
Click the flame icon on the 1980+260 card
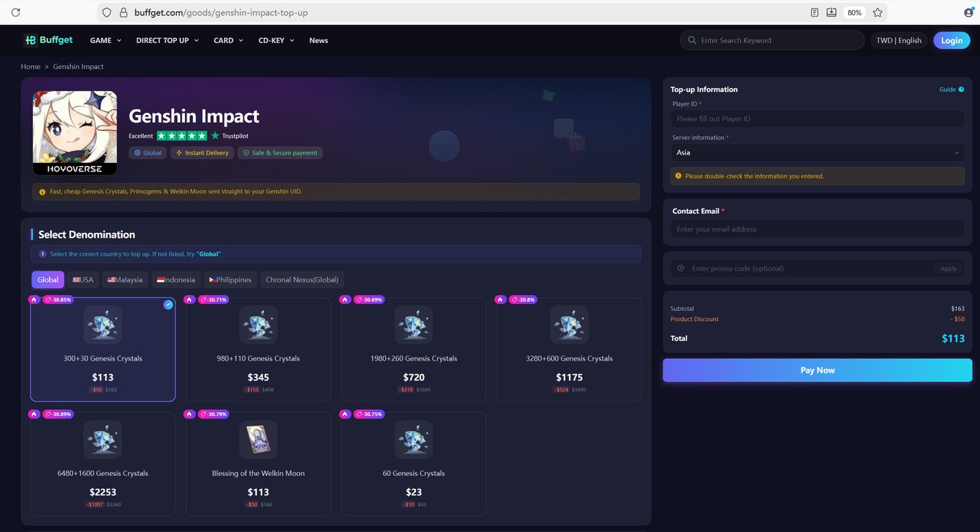(345, 299)
